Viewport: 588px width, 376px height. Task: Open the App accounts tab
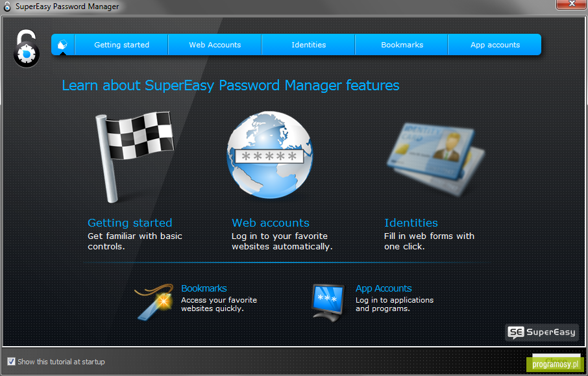pyautogui.click(x=495, y=45)
